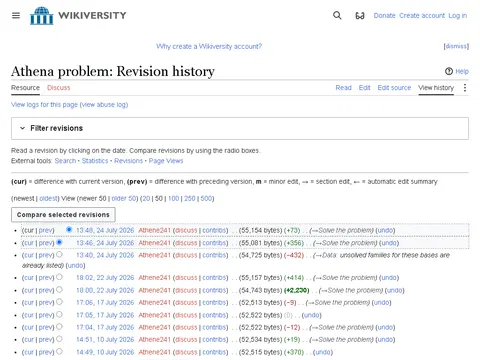Open the 13:40, 24 July 2026 revision

pyautogui.click(x=105, y=255)
